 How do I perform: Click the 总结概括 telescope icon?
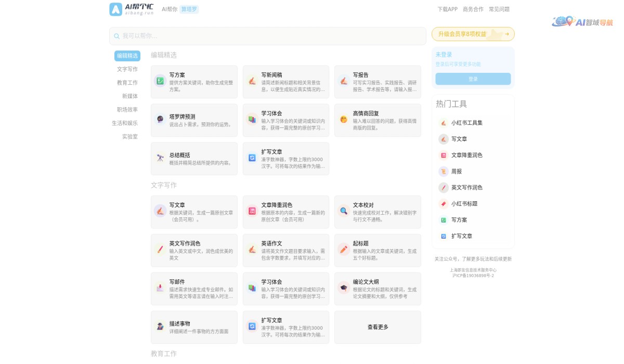tap(160, 158)
